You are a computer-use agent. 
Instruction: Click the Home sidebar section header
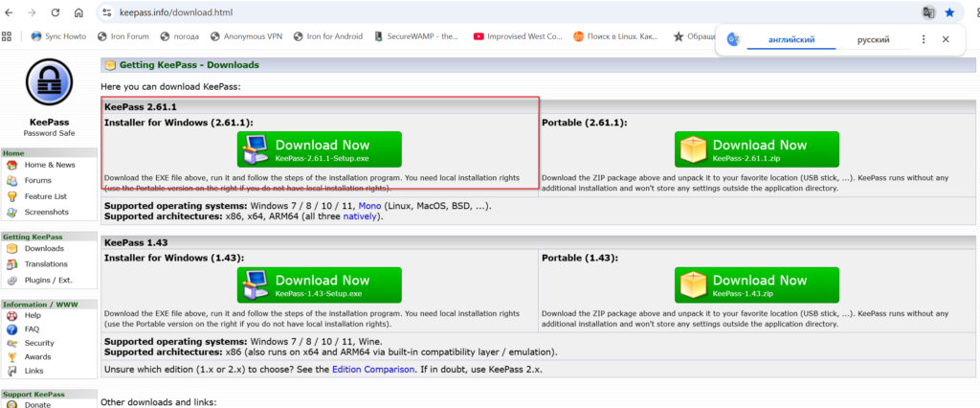[50, 152]
